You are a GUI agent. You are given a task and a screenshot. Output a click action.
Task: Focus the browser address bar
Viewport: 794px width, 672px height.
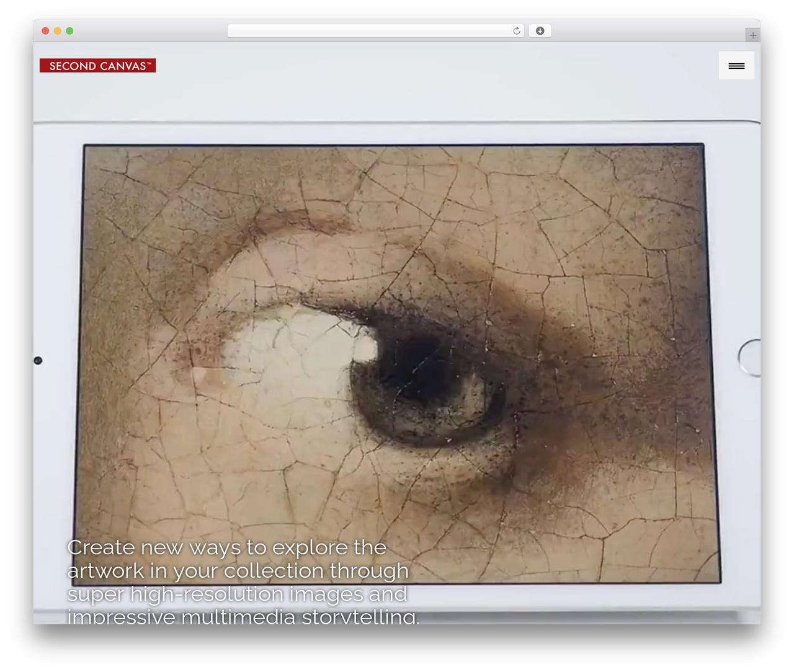(375, 31)
